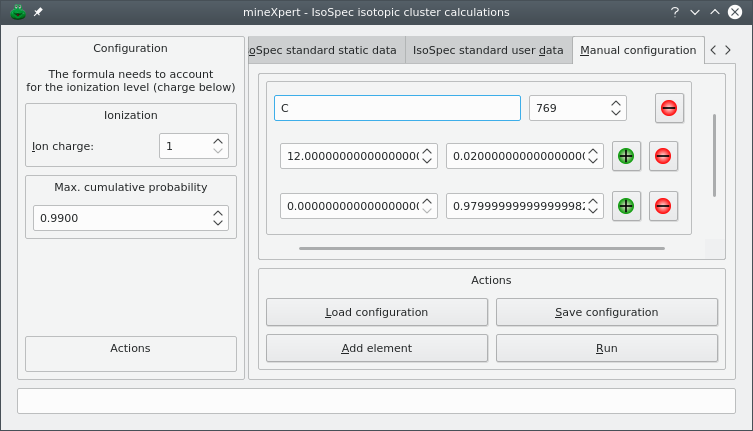The width and height of the screenshot is (753, 431).
Task: Switch to IsoSpec standard user data tab
Action: tap(488, 50)
